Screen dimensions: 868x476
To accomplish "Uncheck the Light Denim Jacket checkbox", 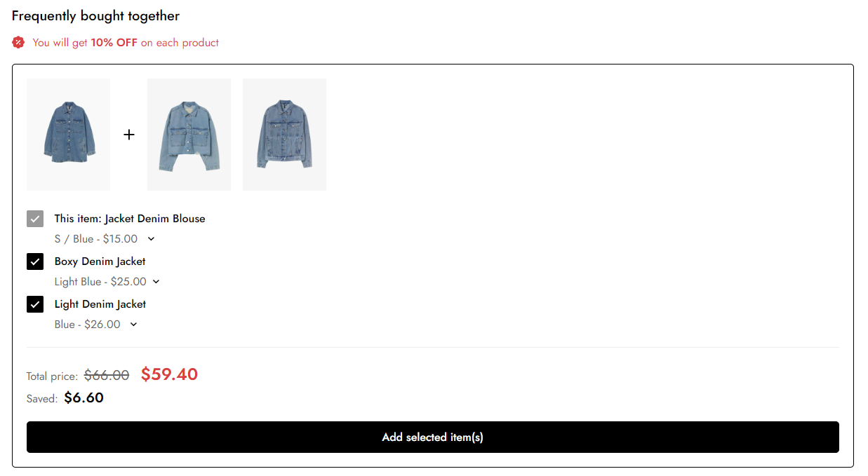I will tap(35, 304).
